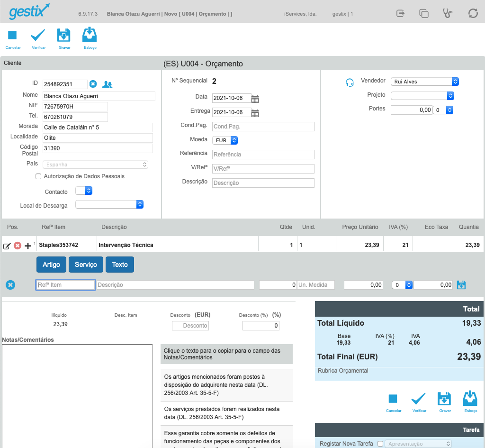Click the Tel. input field
This screenshot has height=448, width=485.
(75, 117)
